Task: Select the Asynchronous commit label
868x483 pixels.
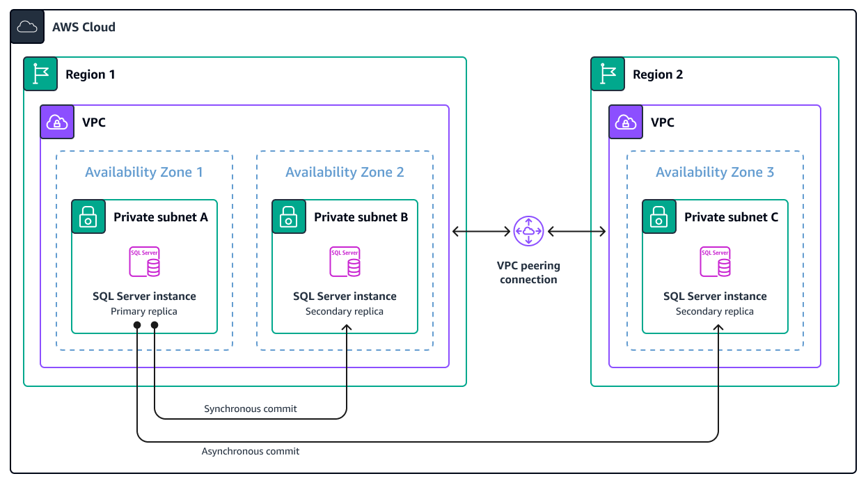Action: [251, 451]
